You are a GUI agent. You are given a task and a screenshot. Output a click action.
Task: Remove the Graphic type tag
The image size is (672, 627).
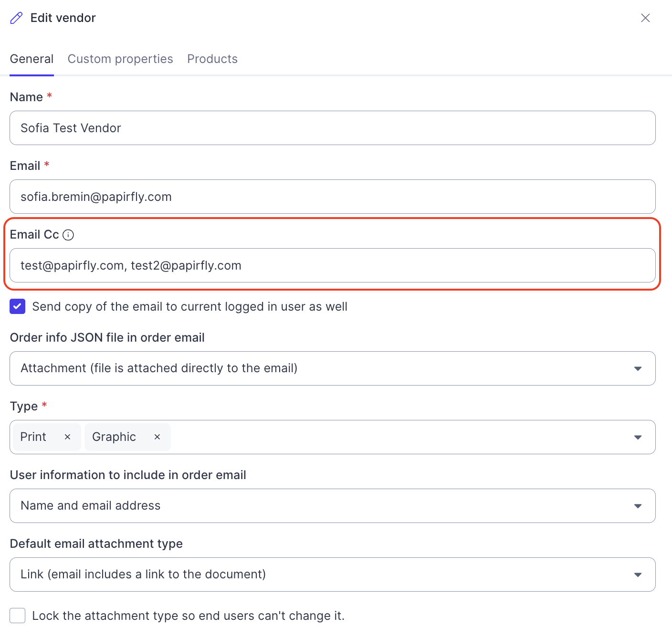point(157,437)
